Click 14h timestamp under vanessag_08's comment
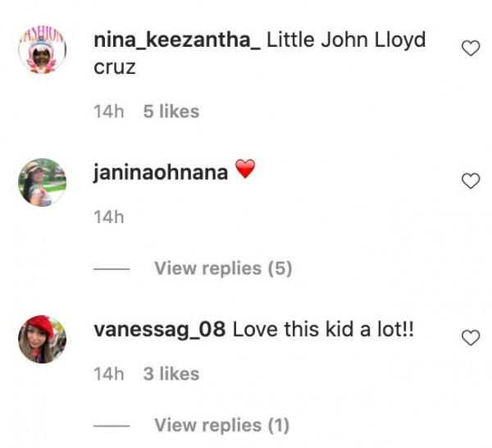Screen dimensions: 492x448 pyautogui.click(x=109, y=374)
